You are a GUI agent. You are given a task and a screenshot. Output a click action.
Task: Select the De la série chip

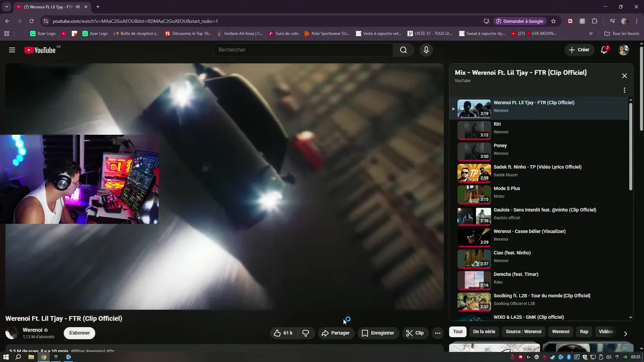tap(484, 332)
